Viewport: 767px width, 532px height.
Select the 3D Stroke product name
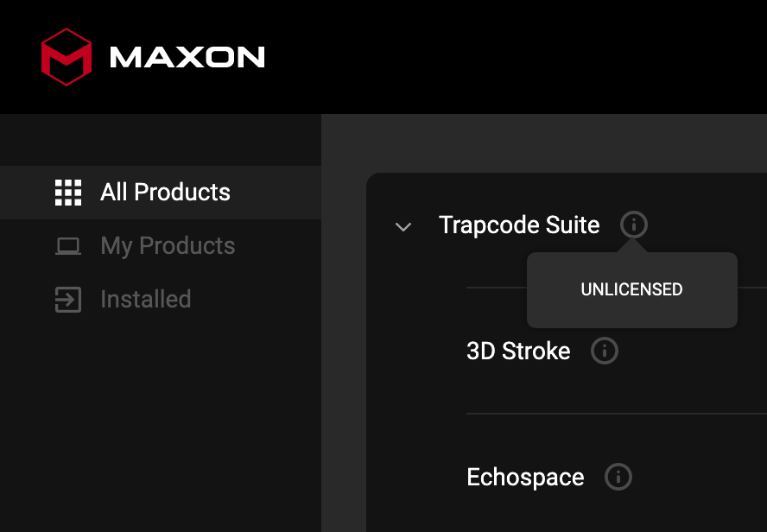coord(518,351)
